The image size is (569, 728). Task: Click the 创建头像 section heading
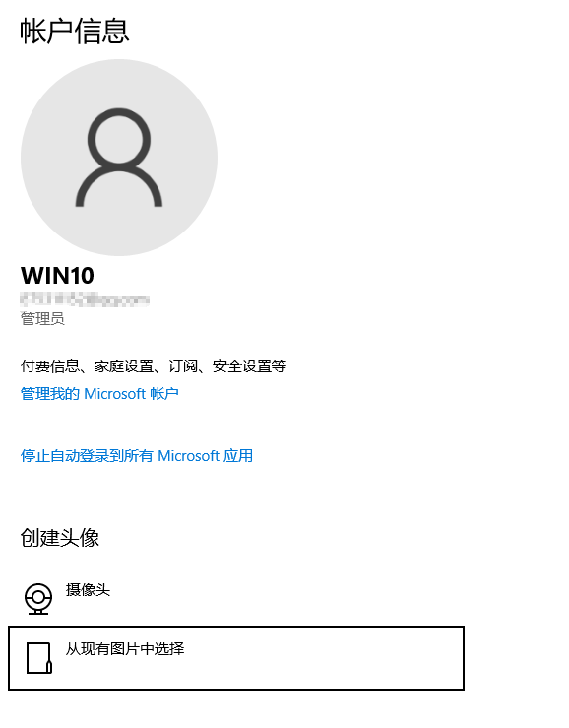coord(60,538)
